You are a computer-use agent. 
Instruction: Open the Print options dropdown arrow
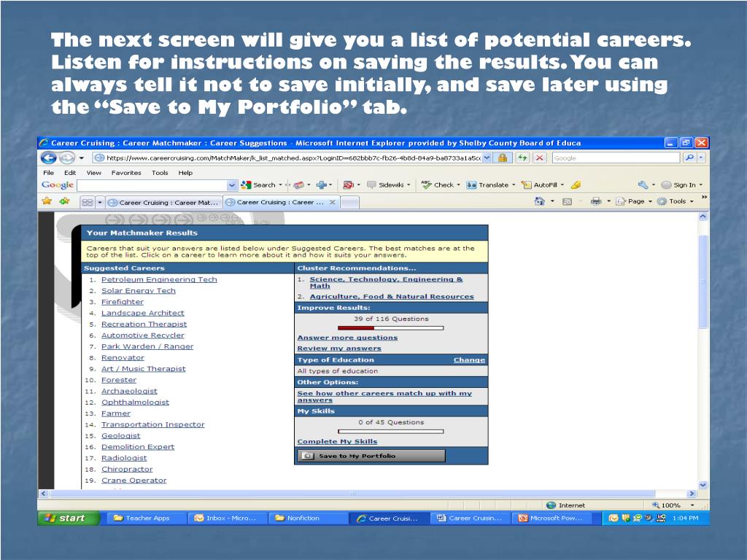(x=608, y=201)
